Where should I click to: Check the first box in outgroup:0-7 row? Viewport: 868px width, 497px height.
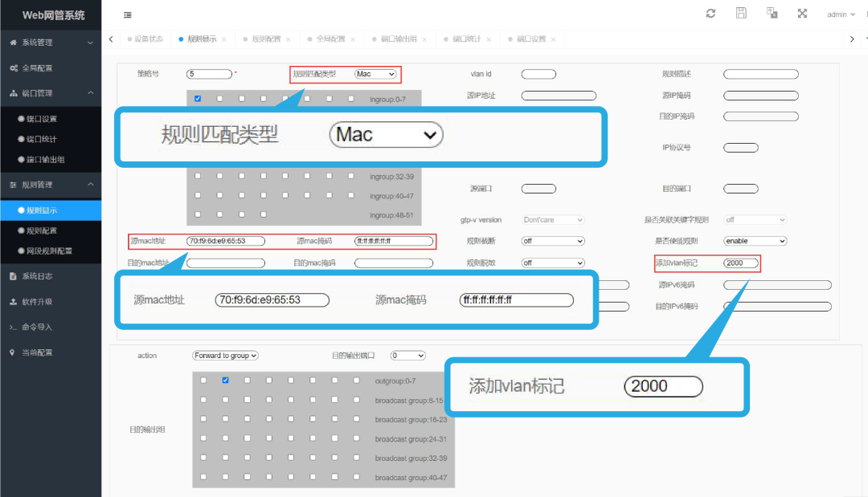[203, 381]
